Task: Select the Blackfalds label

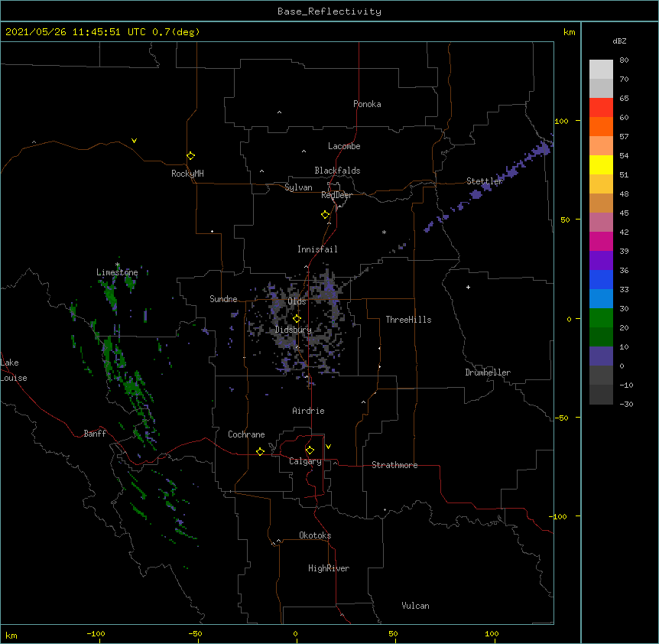Action: pos(337,171)
